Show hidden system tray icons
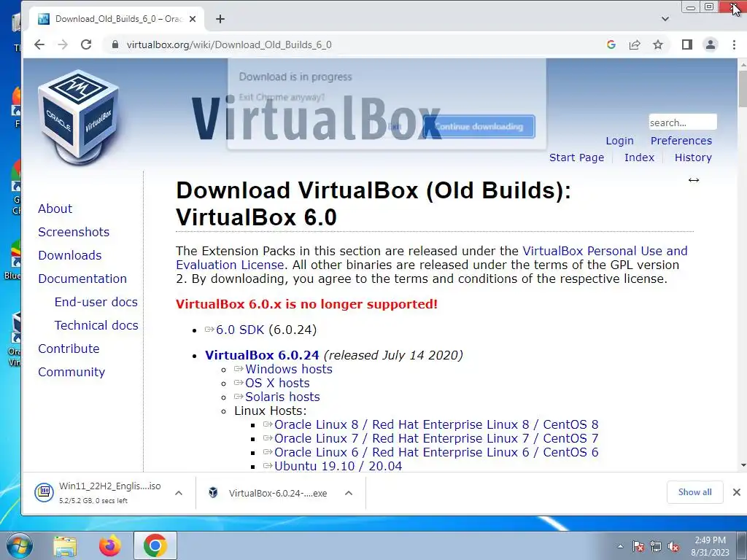This screenshot has height=560, width=747. 620,546
